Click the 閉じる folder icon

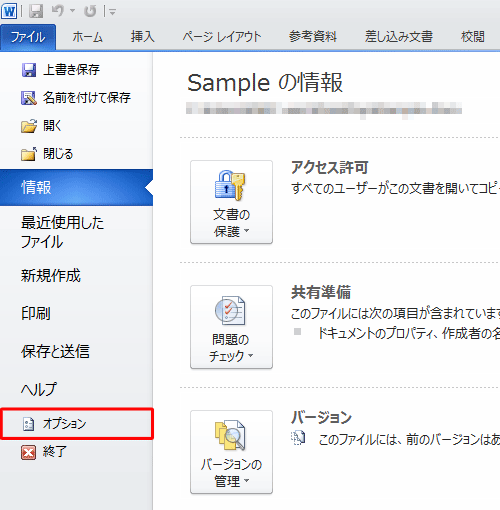coord(29,154)
